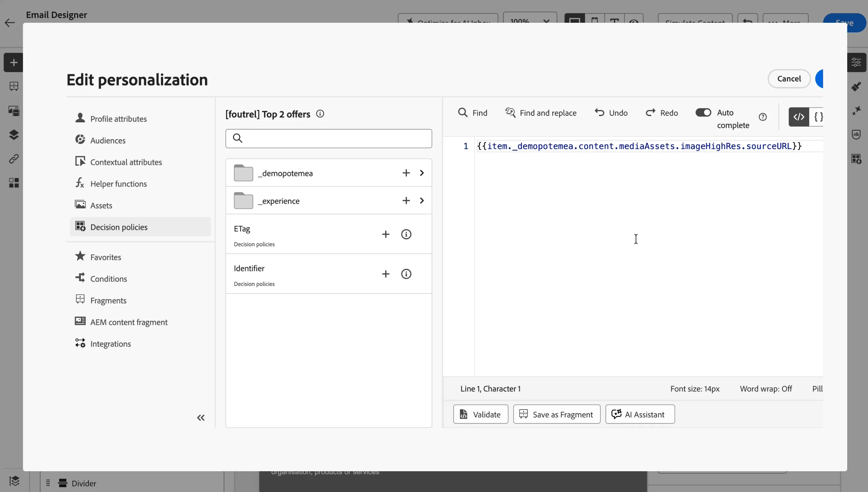Expand the _demopotemea folder

coord(422,173)
